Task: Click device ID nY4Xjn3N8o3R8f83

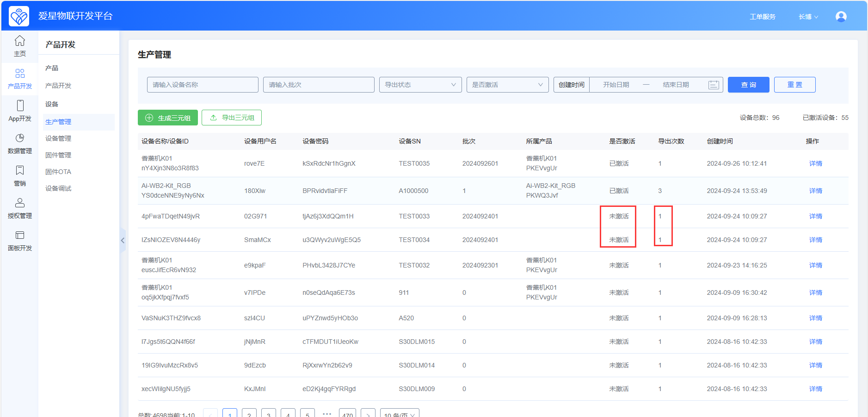Action: click(170, 168)
